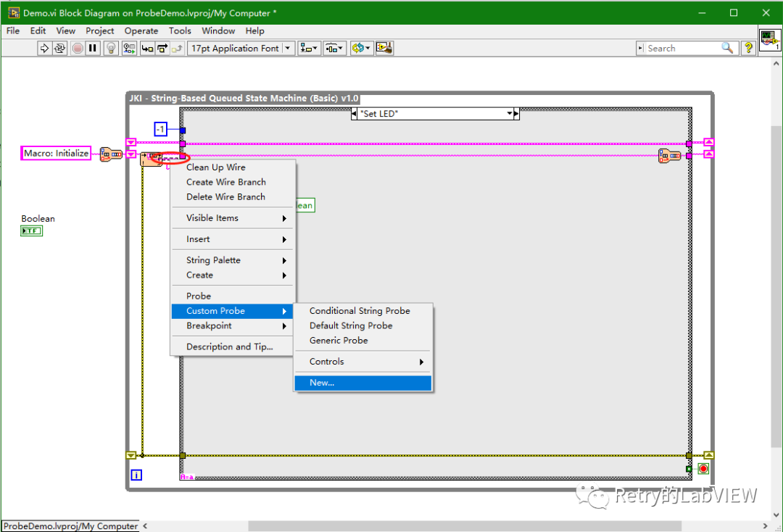Open the View menu
This screenshot has height=532, width=783.
[x=65, y=30]
